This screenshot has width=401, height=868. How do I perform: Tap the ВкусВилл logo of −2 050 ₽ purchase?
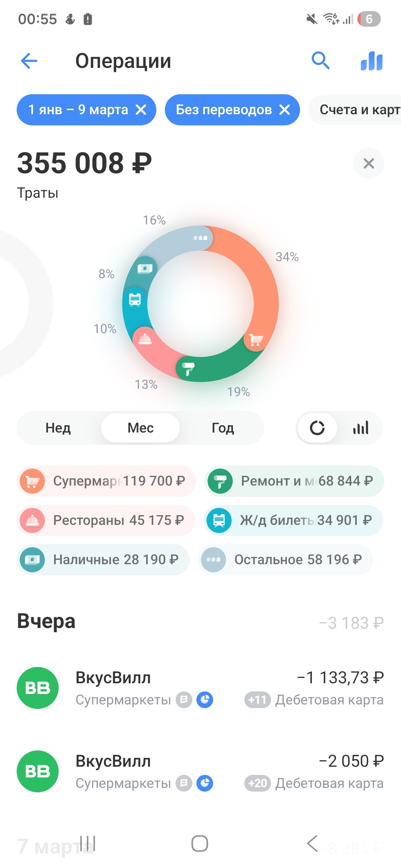[x=38, y=771]
